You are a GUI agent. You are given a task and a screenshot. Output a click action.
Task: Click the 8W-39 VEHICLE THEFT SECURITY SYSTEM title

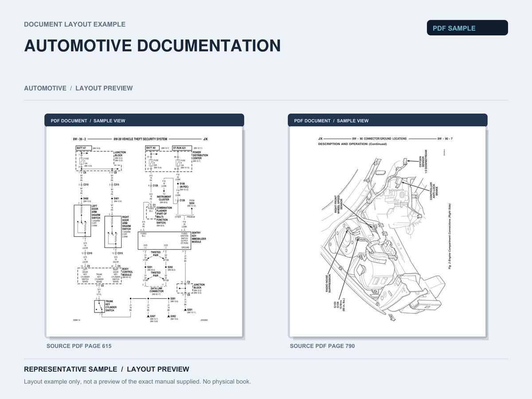pyautogui.click(x=141, y=139)
